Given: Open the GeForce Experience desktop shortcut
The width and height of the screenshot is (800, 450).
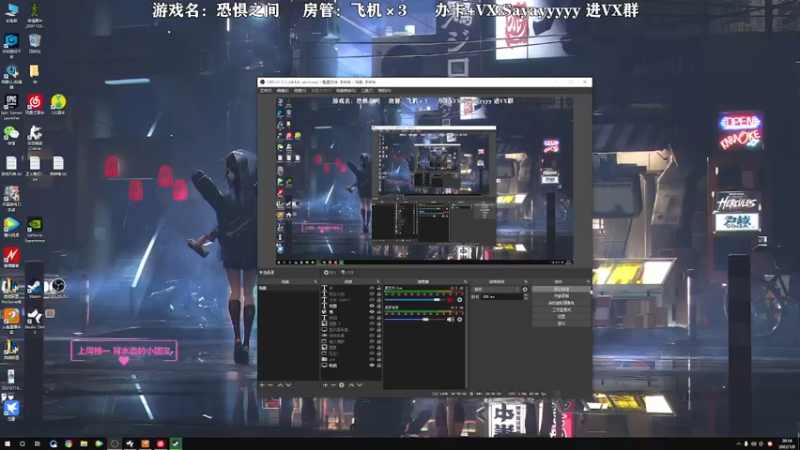Looking at the screenshot, I should [35, 229].
